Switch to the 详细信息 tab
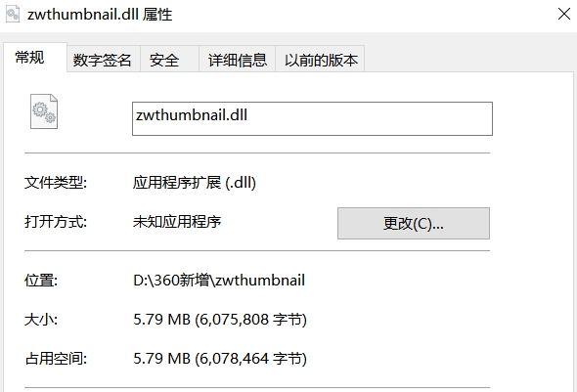 237,59
